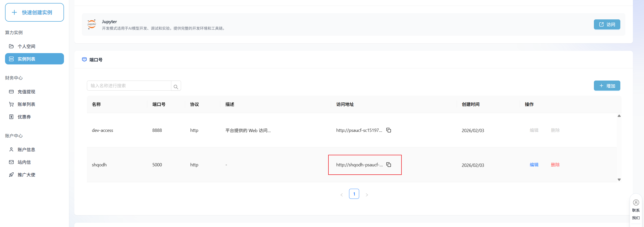Screen dimensions: 644x227
Task: Click the port number 5000 cell
Action: click(157, 165)
